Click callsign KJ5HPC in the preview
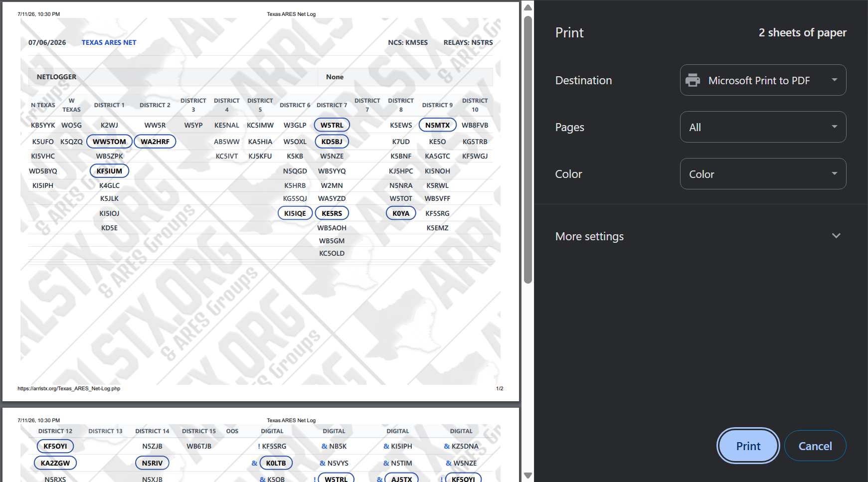 [x=401, y=171]
